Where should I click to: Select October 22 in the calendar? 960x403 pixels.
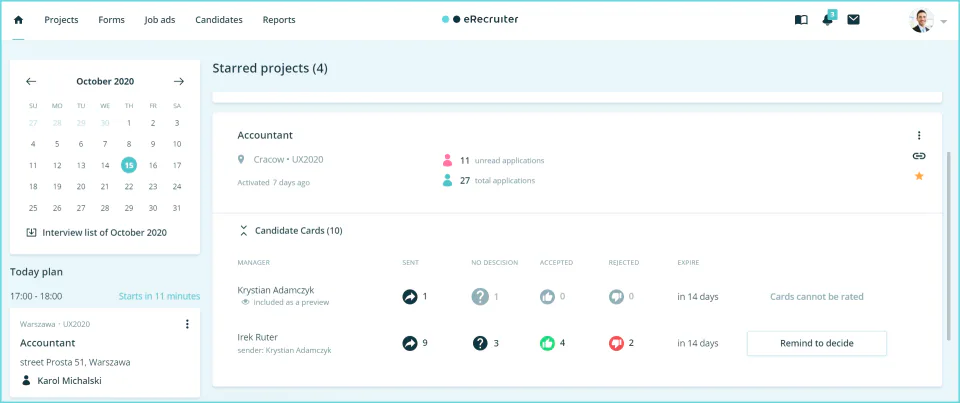pos(129,187)
